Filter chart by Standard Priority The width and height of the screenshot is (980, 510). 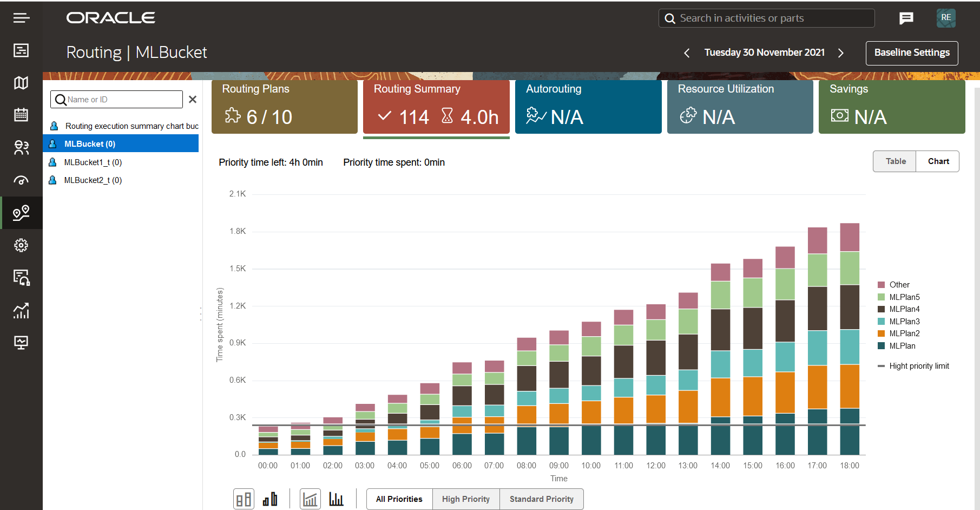[542, 499]
